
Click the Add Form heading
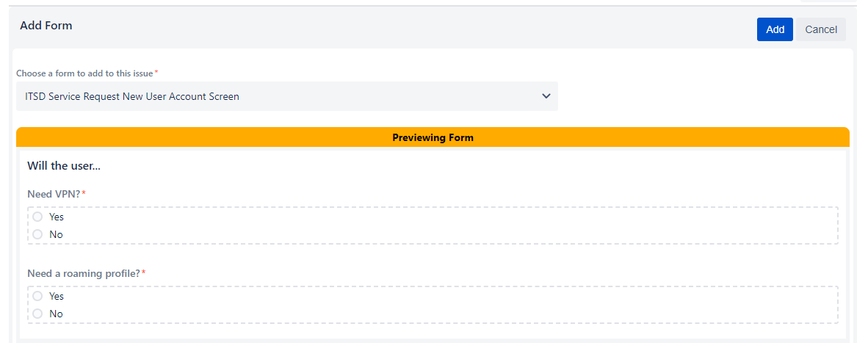pyautogui.click(x=46, y=26)
